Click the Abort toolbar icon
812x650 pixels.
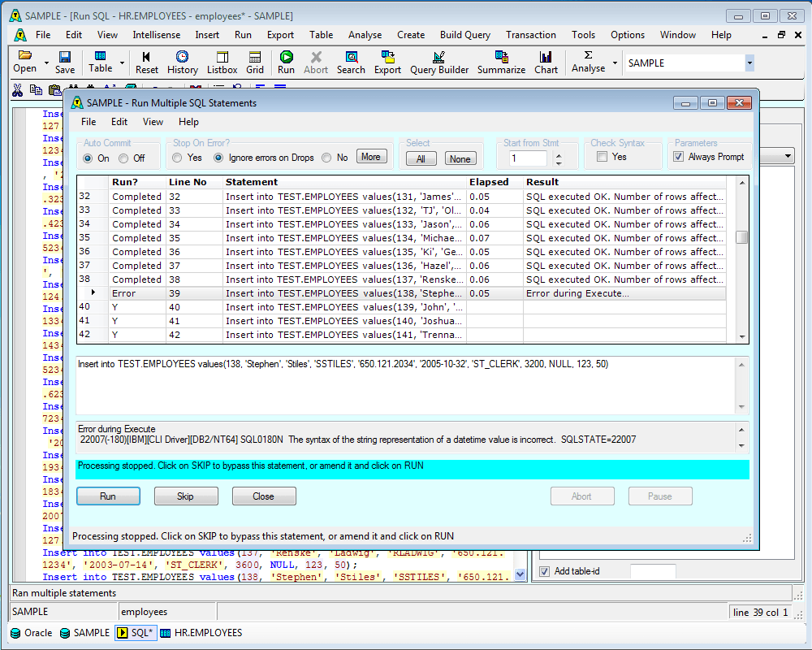click(x=316, y=63)
